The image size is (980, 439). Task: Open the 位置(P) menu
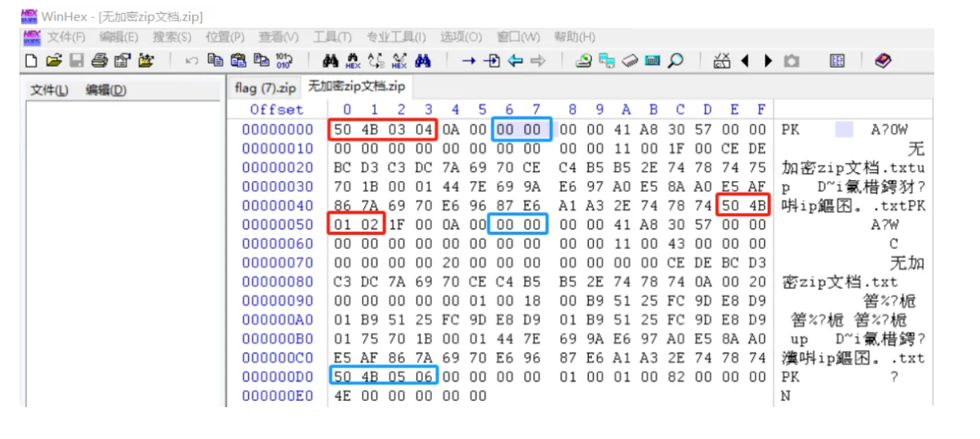[225, 37]
